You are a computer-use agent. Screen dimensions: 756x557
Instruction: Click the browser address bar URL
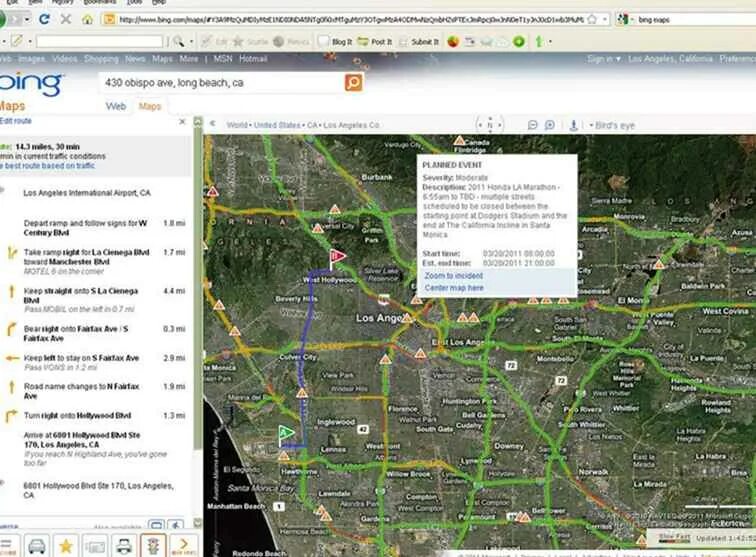[x=351, y=20]
